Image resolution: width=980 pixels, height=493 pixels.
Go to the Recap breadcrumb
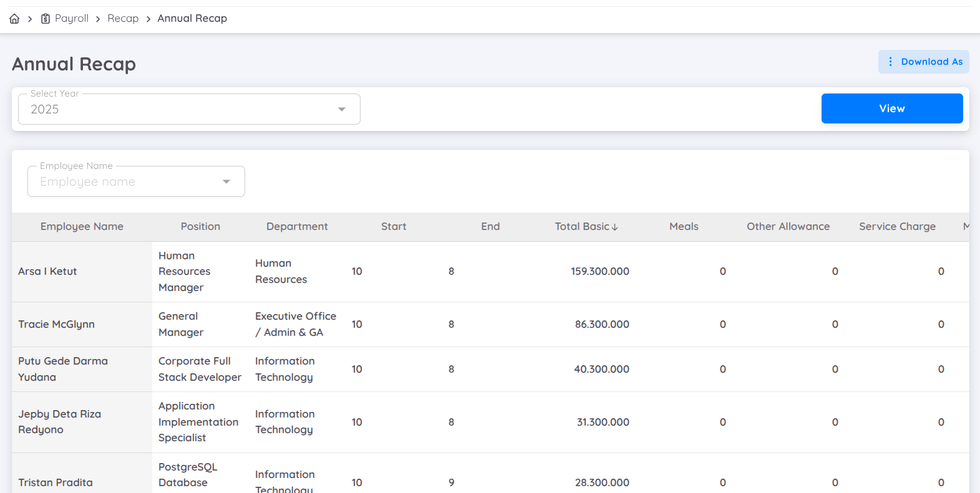(x=123, y=19)
